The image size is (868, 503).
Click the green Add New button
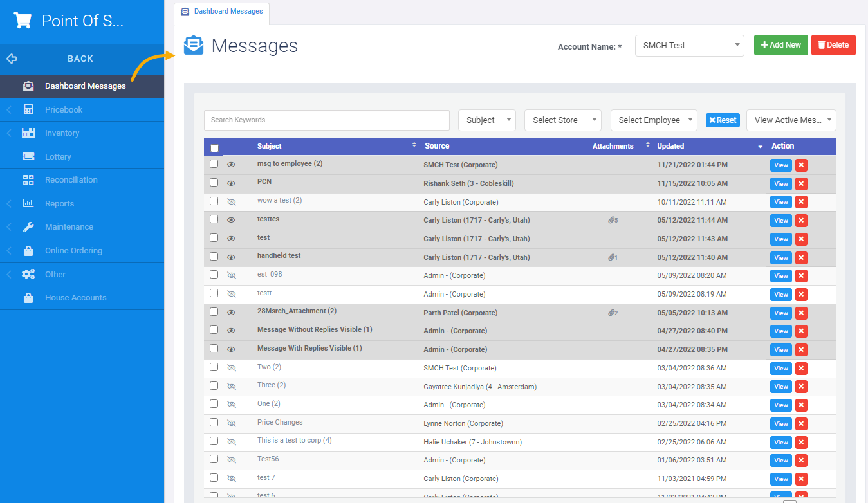pos(780,45)
